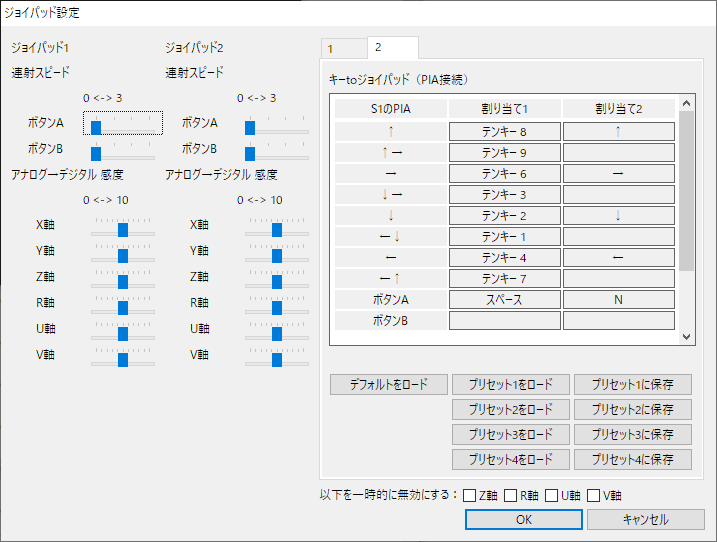Click the ↑ key in the 割り当て2 column
The image size is (717, 542).
pos(618,131)
